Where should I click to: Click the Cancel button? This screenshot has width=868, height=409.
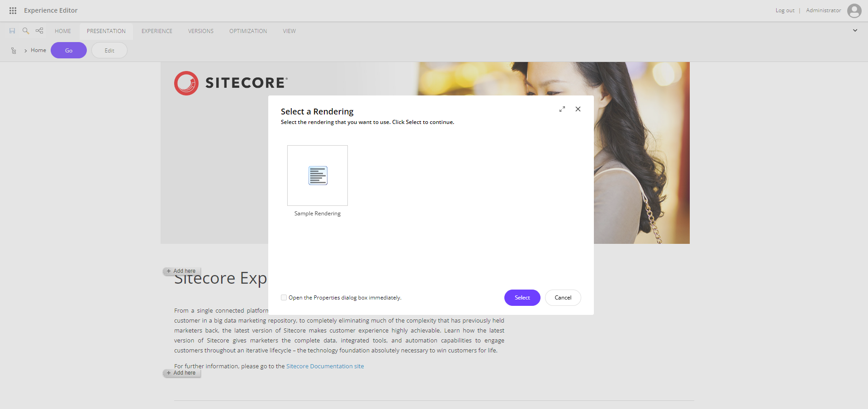563,298
